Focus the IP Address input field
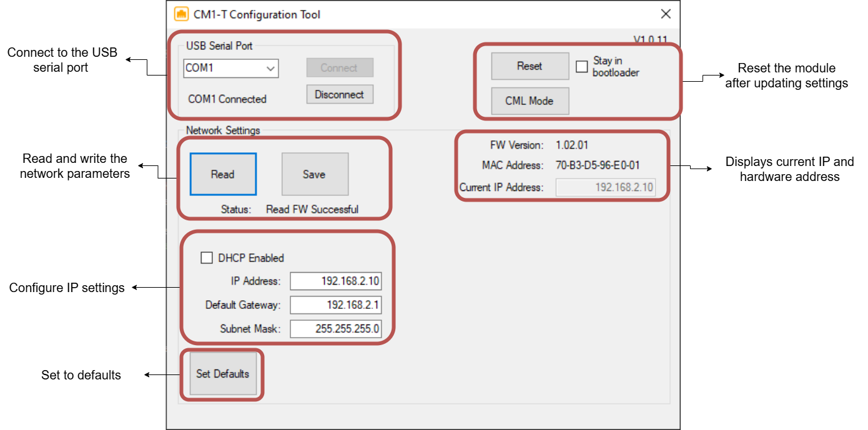This screenshot has height=430, width=868. (x=335, y=281)
